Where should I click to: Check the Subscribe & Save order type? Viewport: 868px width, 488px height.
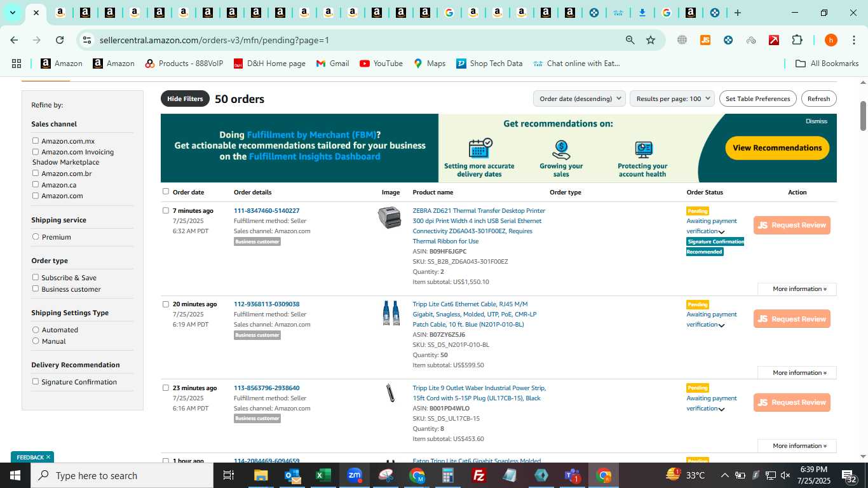coord(36,277)
